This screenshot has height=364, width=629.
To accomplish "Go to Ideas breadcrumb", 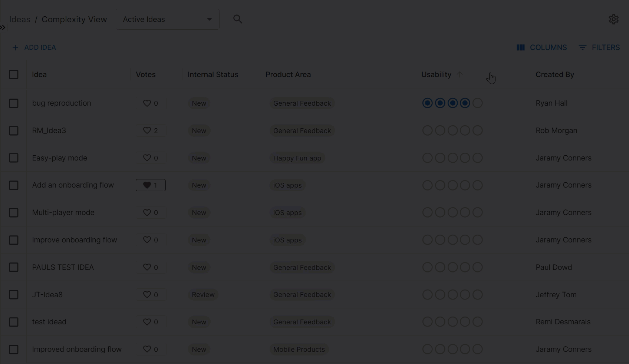I will (x=20, y=19).
